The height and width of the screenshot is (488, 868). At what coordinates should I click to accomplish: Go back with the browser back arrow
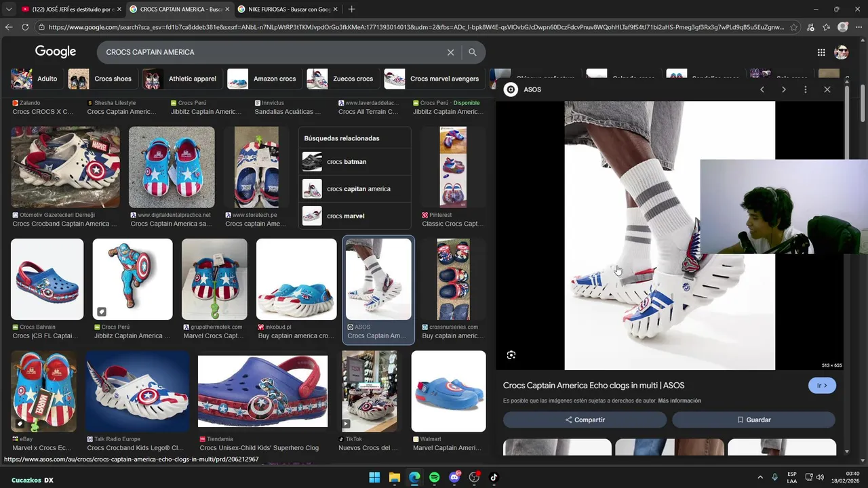click(x=9, y=27)
